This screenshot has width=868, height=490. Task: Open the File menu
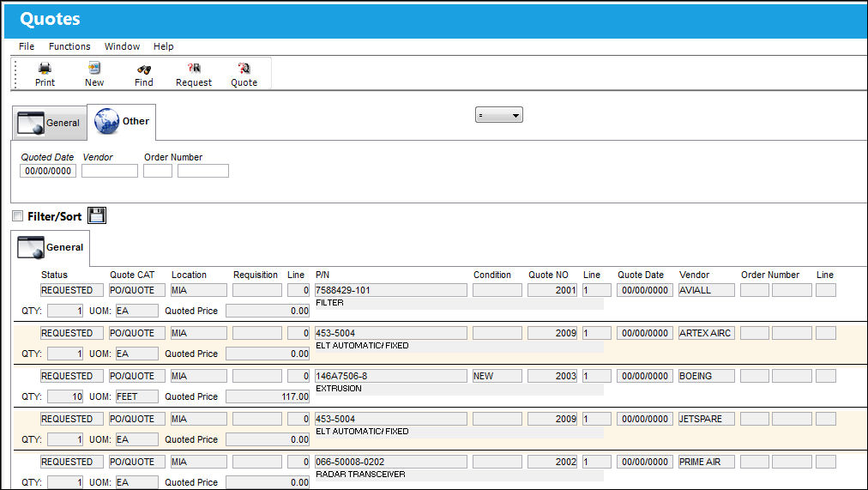pyautogui.click(x=27, y=46)
